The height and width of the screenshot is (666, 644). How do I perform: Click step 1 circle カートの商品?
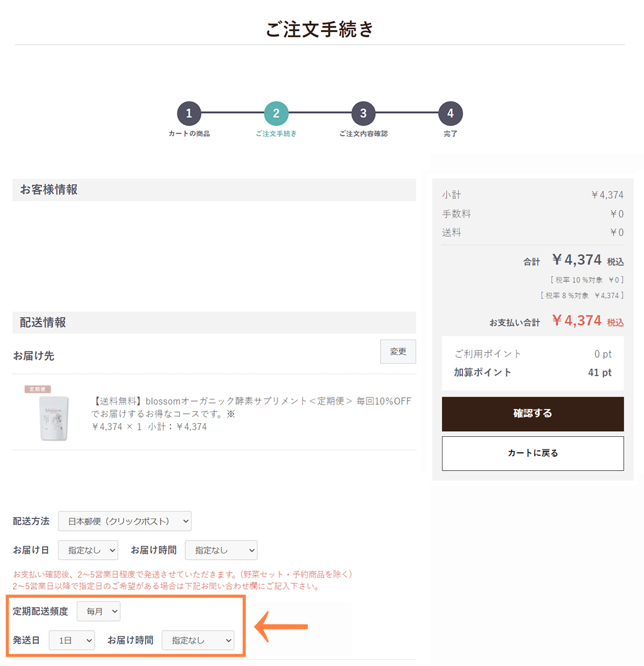189,114
